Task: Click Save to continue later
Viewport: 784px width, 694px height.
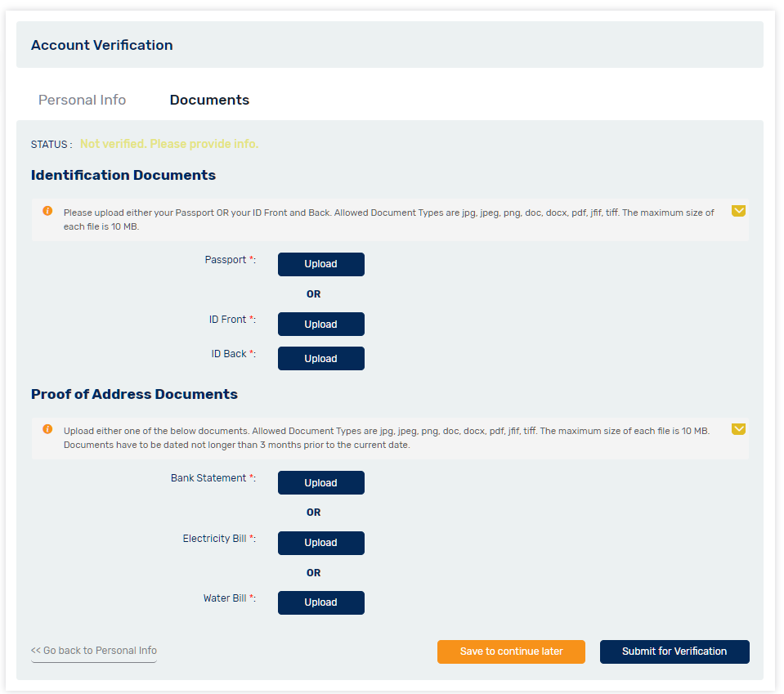Action: [511, 651]
